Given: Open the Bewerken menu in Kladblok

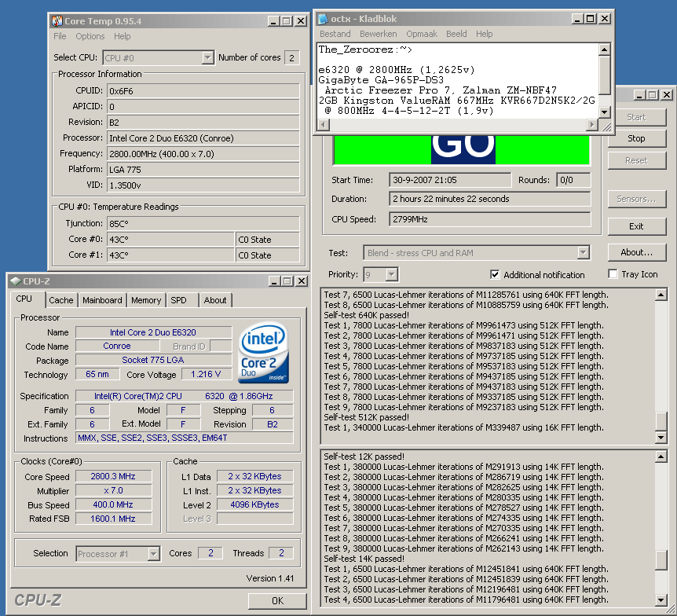Looking at the screenshot, I should coord(379,34).
